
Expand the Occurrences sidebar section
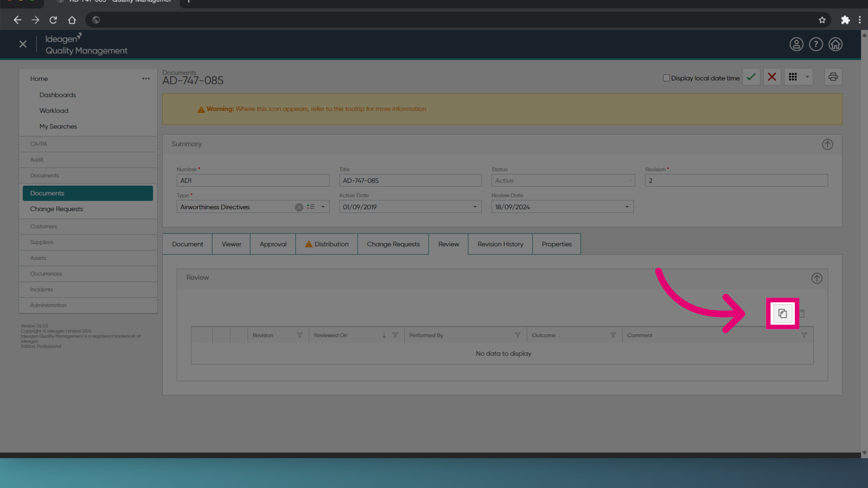point(88,274)
